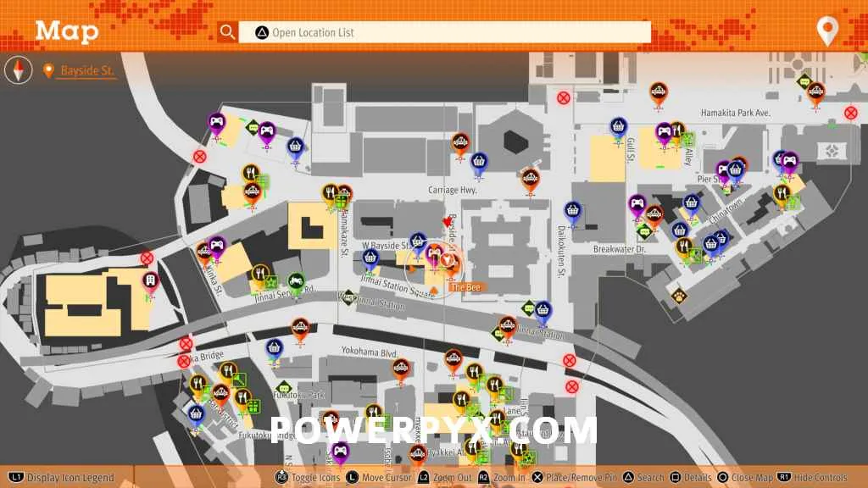Select the hotel building pin near Jinka St.
Screen dimensions: 868x488
(151, 281)
